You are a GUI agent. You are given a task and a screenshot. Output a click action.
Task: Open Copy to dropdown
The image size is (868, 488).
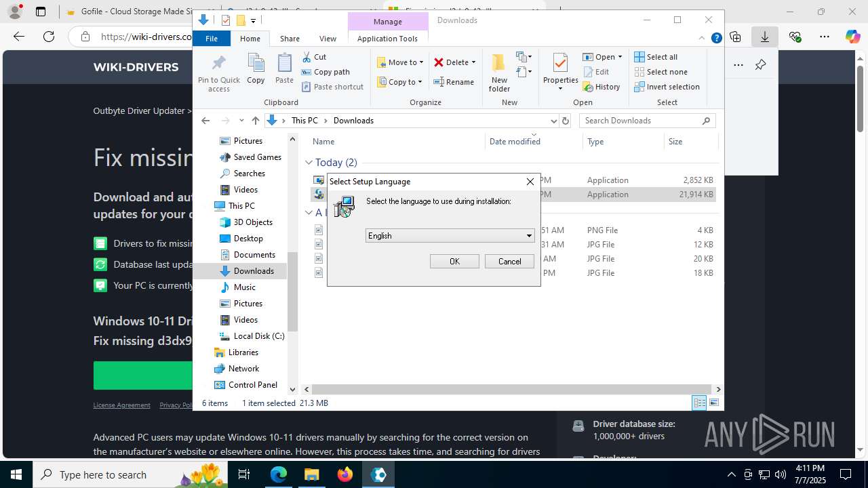399,82
